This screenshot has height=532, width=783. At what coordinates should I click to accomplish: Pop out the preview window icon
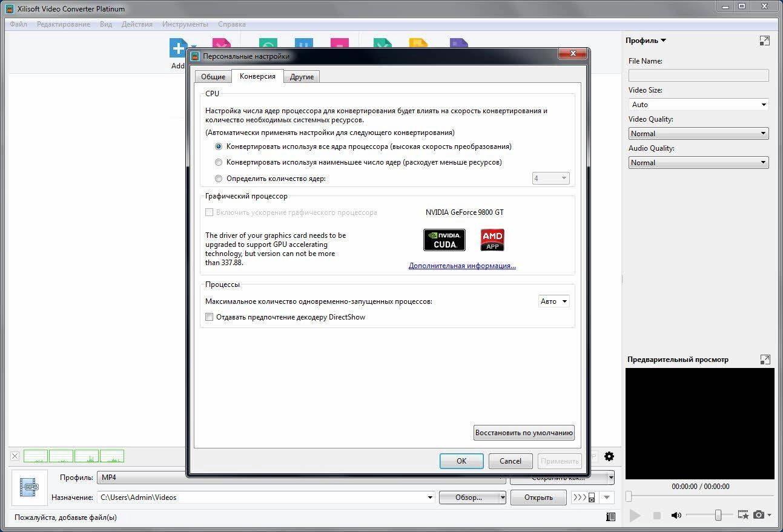(765, 360)
